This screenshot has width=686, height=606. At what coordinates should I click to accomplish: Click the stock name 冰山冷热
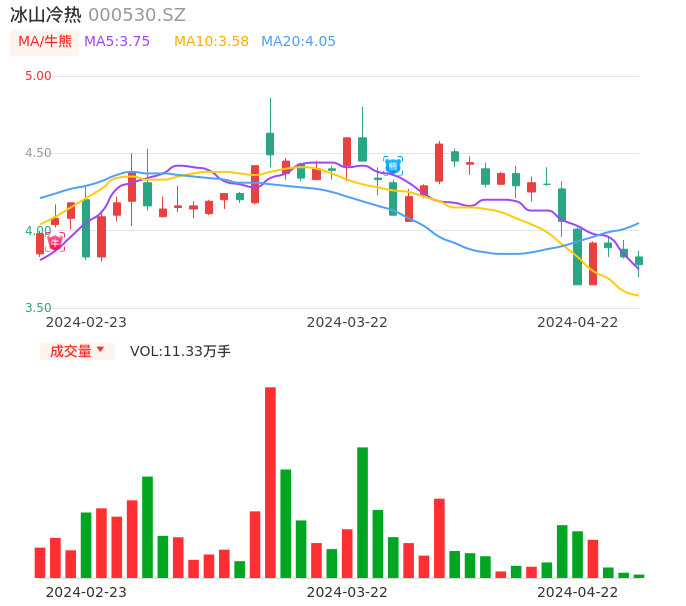(46, 15)
